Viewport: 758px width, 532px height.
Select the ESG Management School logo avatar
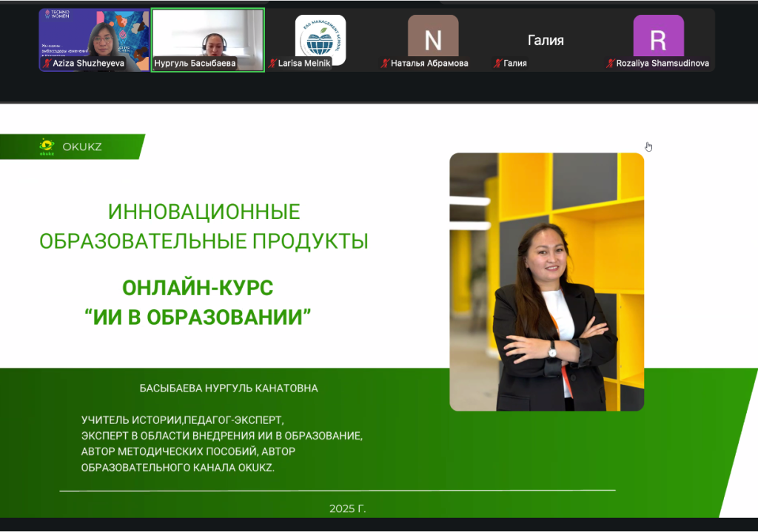(x=321, y=36)
